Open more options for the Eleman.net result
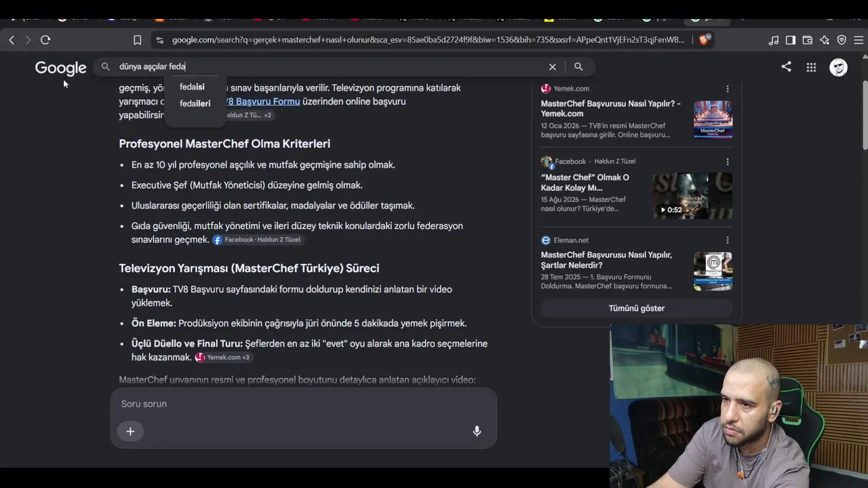868x488 pixels. [x=728, y=241]
